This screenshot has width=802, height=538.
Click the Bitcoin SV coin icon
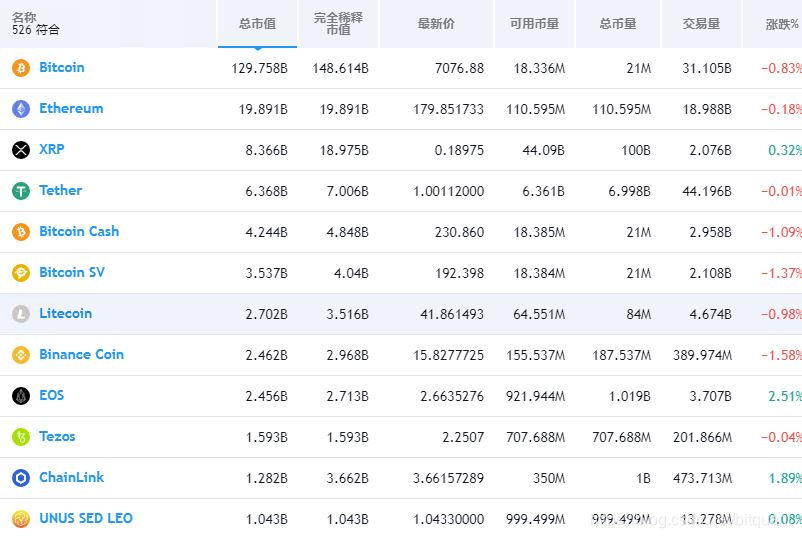[21, 273]
